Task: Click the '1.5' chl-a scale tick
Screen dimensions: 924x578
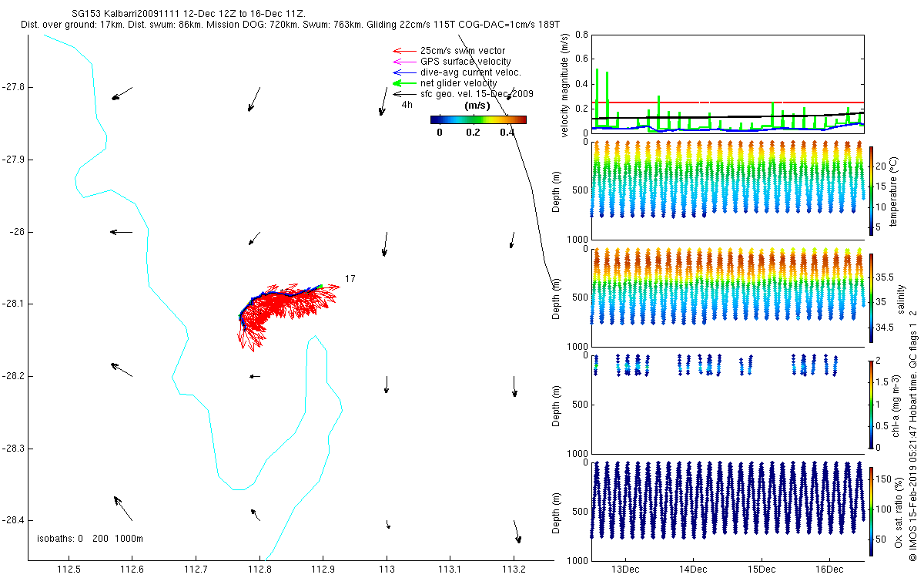Action: (882, 382)
